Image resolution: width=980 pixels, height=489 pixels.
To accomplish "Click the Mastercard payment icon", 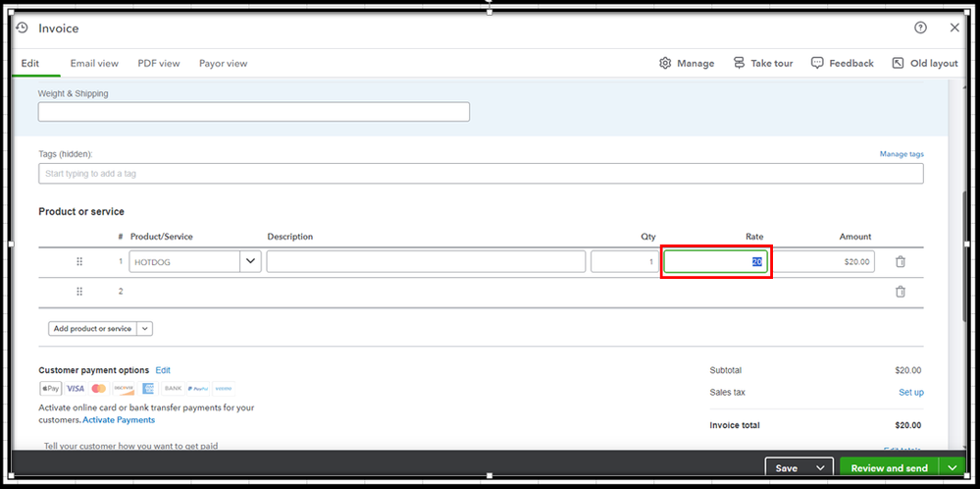I will (99, 388).
